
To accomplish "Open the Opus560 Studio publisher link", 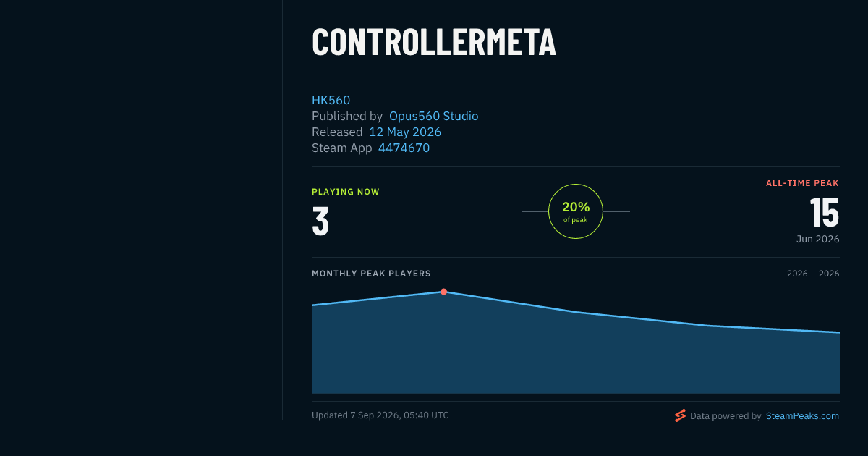I will [x=434, y=116].
